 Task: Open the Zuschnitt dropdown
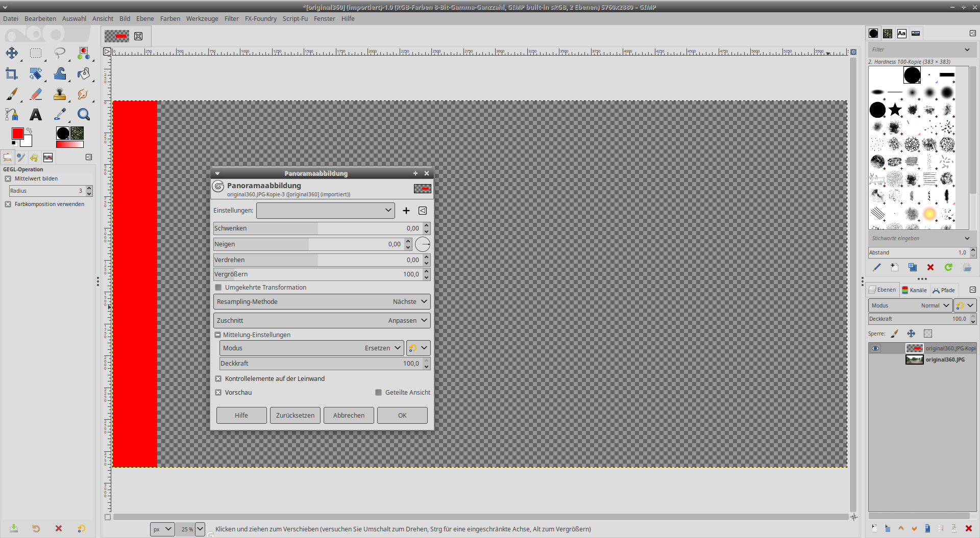click(x=322, y=321)
